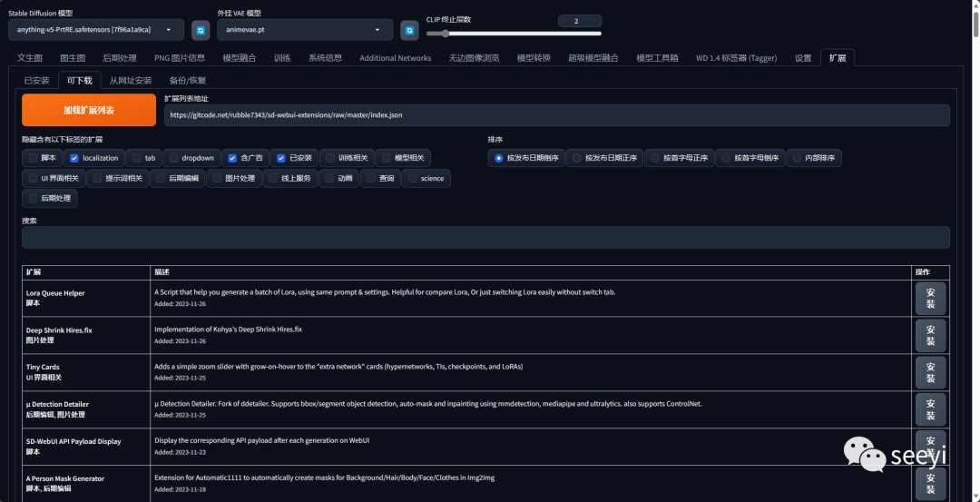Check the science tag checkbox
The image size is (980, 502).
[x=413, y=178]
